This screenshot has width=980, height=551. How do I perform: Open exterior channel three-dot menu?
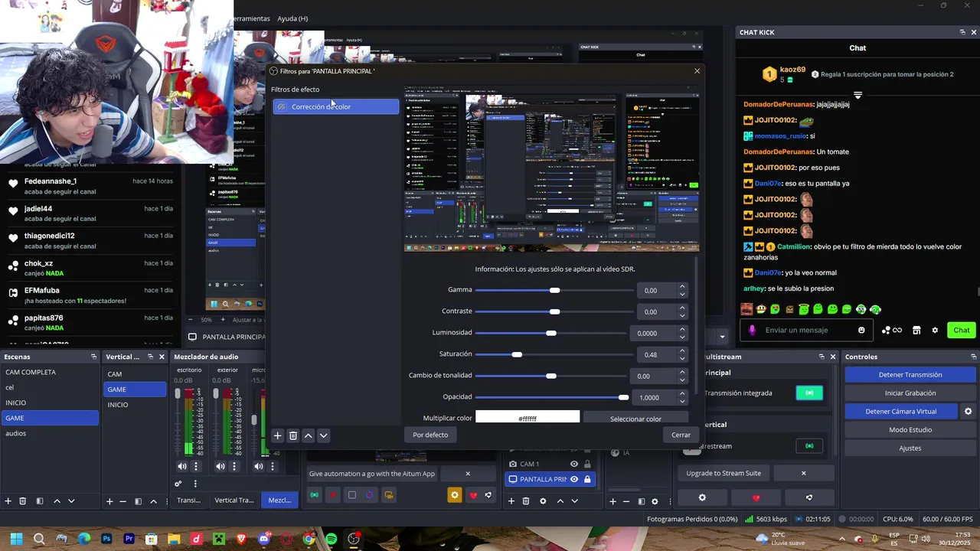[234, 466]
